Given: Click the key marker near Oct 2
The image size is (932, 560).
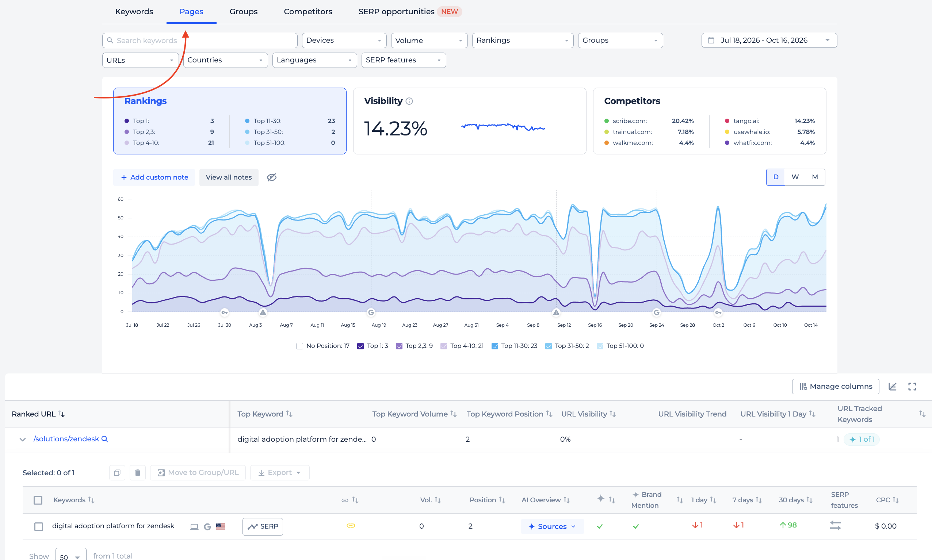Looking at the screenshot, I should click(718, 312).
